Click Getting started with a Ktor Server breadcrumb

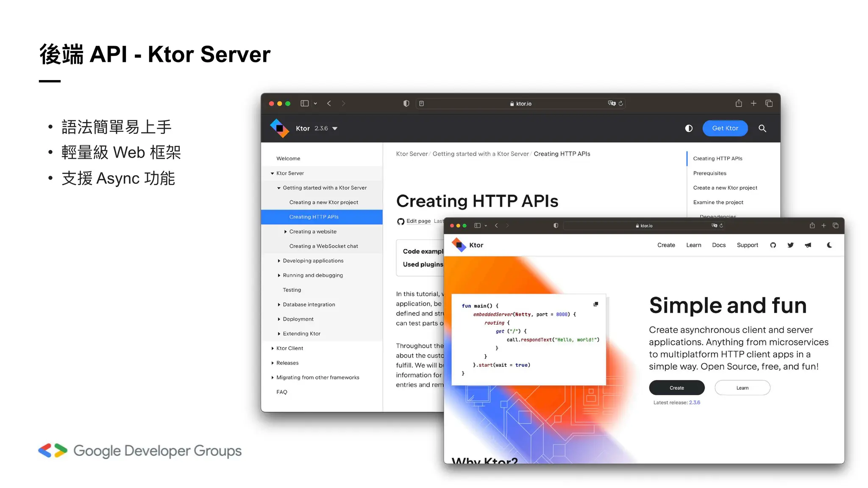click(481, 154)
